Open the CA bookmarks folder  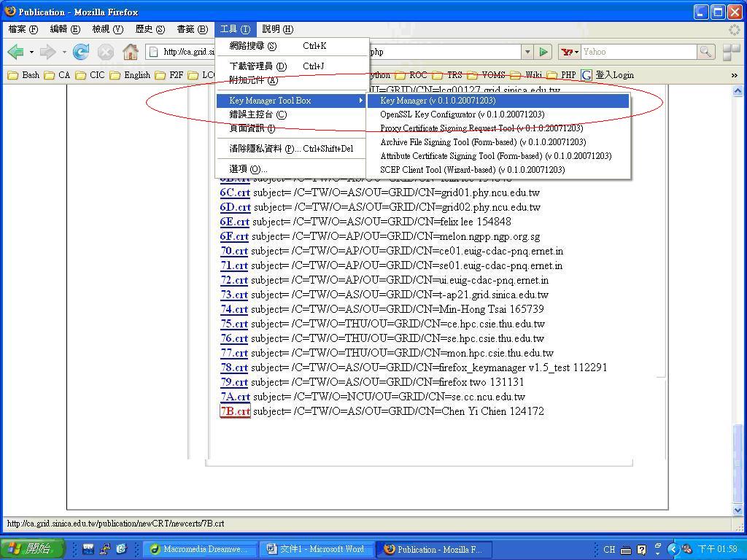click(x=57, y=75)
